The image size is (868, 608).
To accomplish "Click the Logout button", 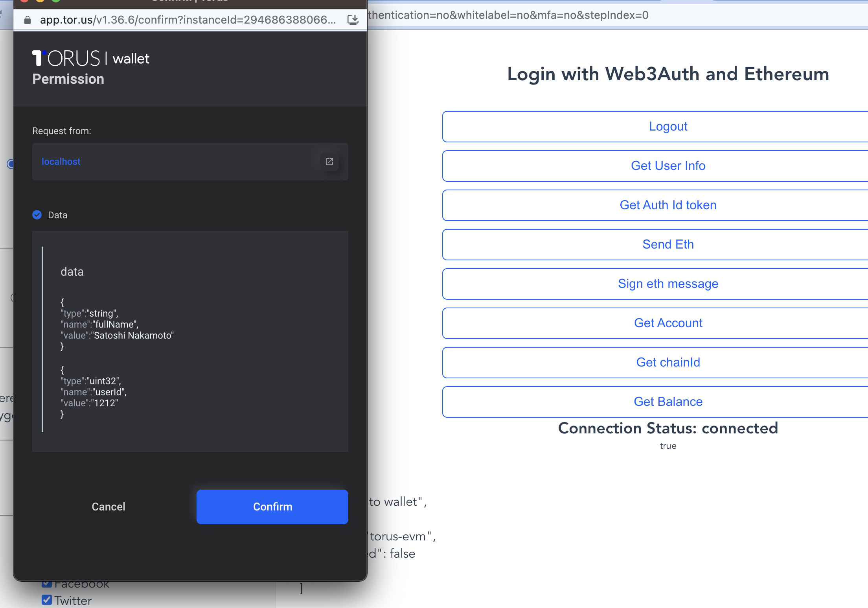I will (x=668, y=126).
